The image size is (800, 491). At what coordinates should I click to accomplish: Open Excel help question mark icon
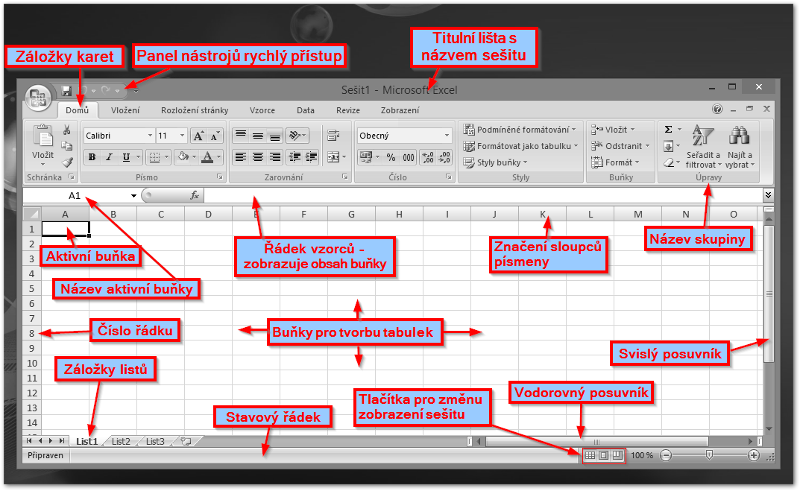pyautogui.click(x=717, y=109)
